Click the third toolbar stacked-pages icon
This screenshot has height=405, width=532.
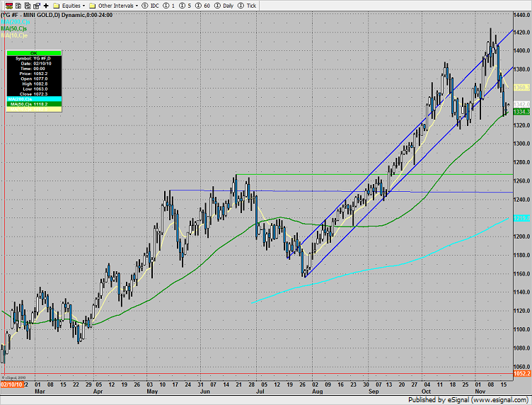pyautogui.click(x=28, y=6)
